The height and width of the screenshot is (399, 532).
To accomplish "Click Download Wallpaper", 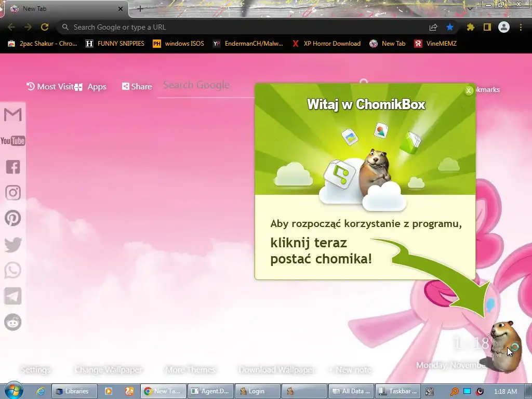I will [277, 370].
